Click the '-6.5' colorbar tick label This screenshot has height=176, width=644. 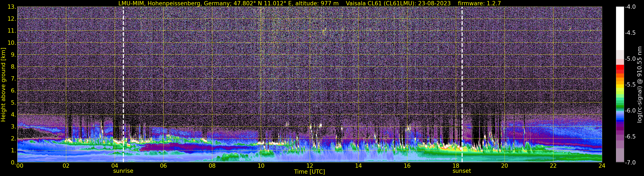(630, 137)
